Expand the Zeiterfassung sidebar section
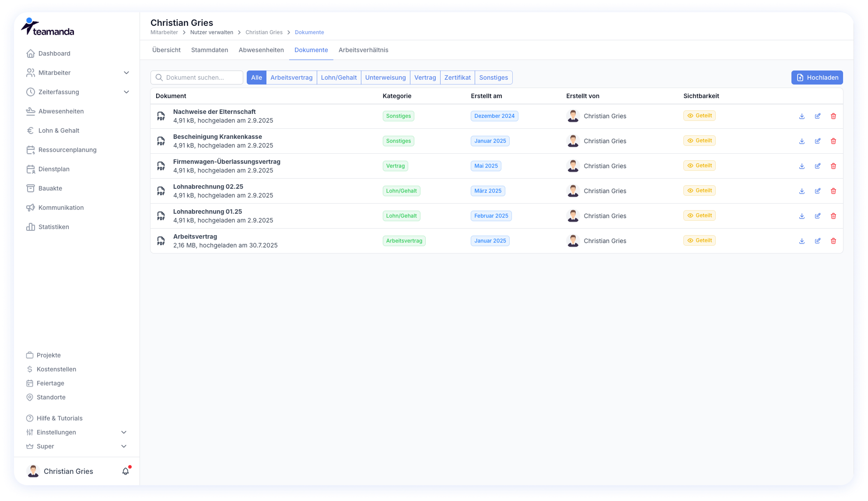This screenshot has height=501, width=868. [x=126, y=92]
